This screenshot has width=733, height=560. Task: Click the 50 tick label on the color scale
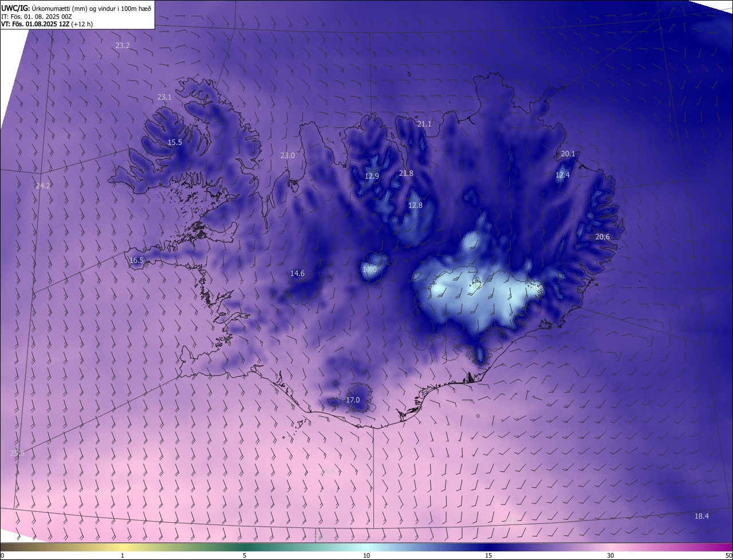(728, 555)
